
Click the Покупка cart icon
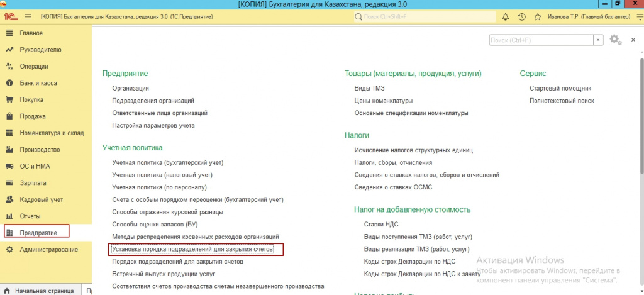[x=10, y=99]
